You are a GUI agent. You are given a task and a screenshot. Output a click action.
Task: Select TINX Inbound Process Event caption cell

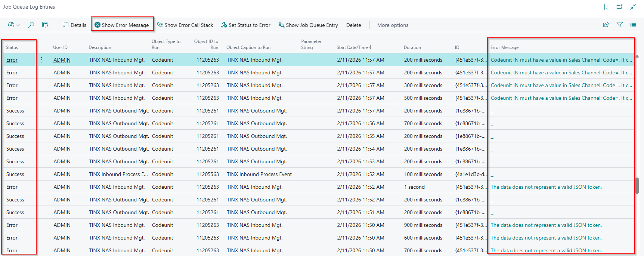tap(259, 174)
